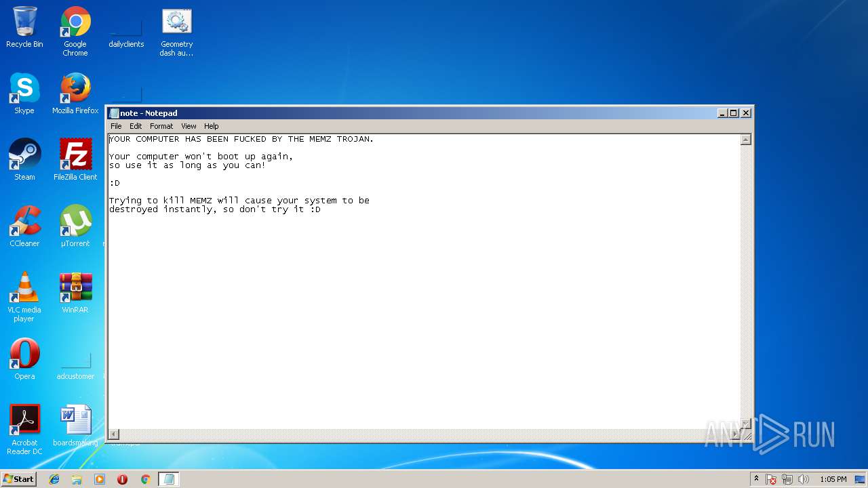Maximize the Notepad window
Screen dimensions: 868x488
click(x=733, y=113)
